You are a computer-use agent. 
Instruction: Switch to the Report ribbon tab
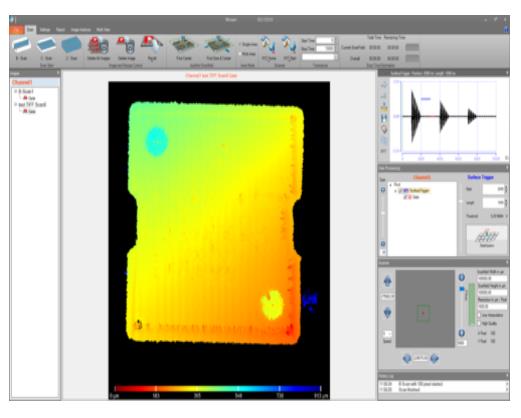point(60,30)
